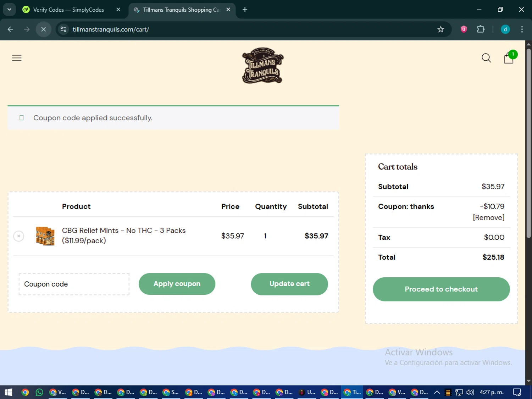This screenshot has width=532, height=399.
Task: View site information icon in address bar
Action: [x=63, y=29]
